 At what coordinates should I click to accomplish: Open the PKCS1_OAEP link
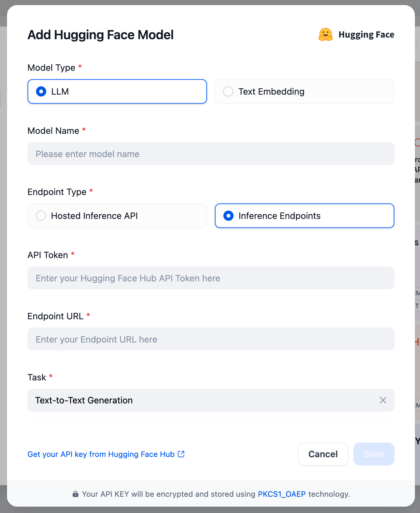282,494
